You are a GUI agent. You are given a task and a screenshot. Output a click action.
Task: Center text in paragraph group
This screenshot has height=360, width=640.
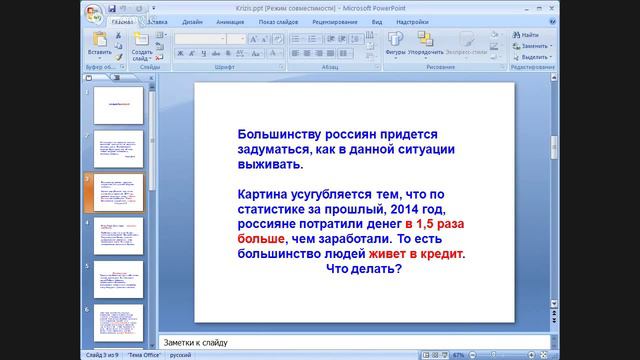(x=307, y=53)
